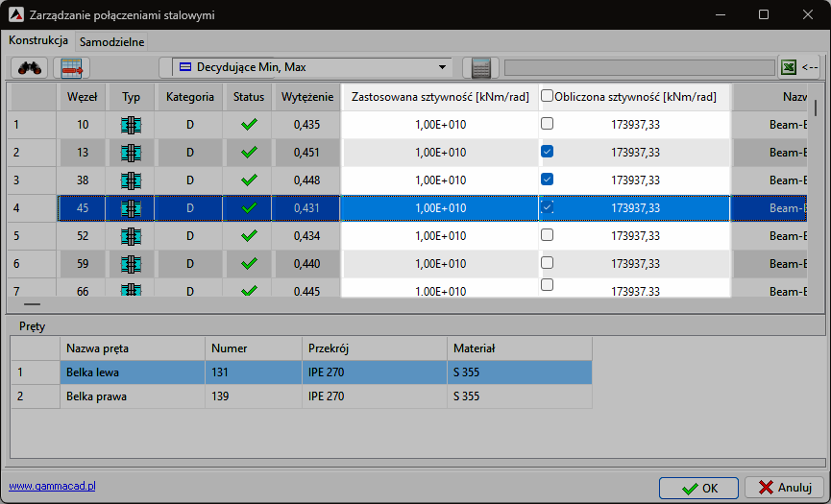Click connection type icon for node 10
Viewport: 831px width, 504px height.
tap(131, 125)
